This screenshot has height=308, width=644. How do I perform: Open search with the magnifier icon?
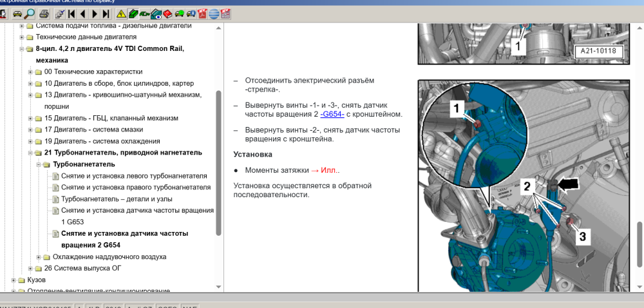(x=30, y=14)
